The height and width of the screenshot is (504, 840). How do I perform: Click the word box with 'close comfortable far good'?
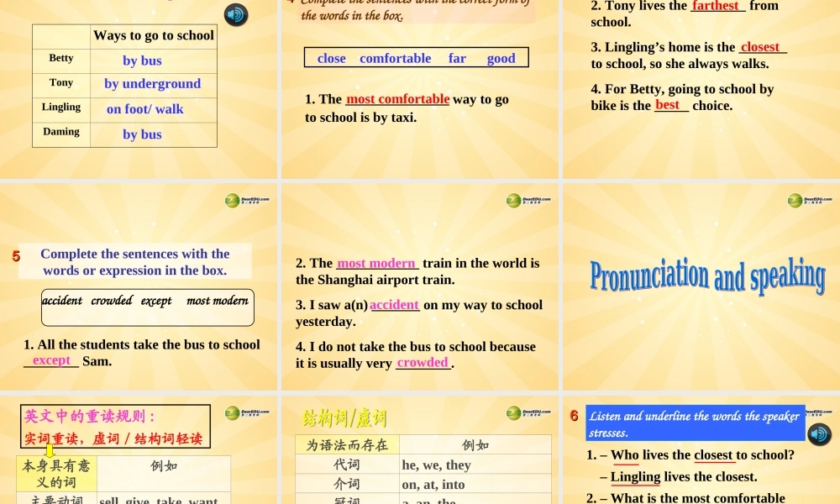(x=417, y=58)
